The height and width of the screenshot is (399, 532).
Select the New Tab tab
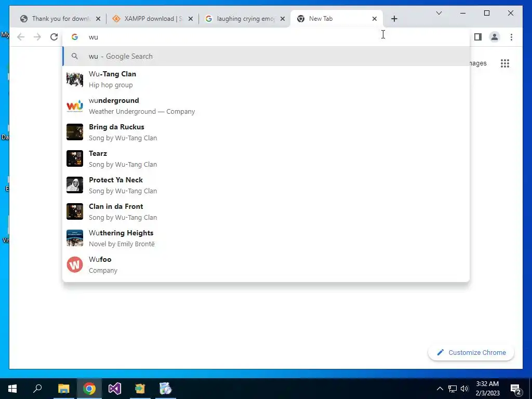[337, 19]
